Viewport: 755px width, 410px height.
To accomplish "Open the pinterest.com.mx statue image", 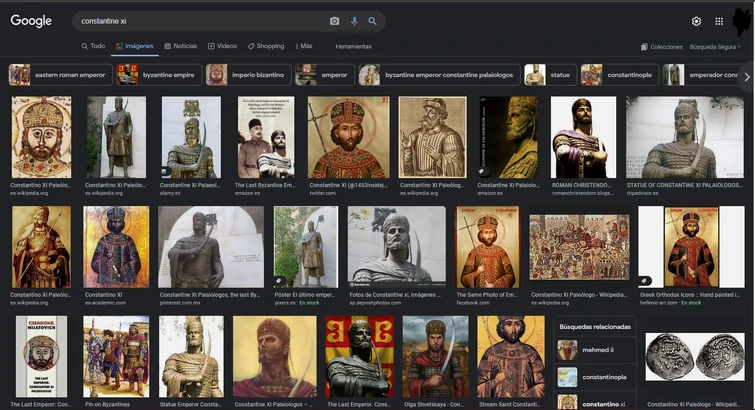I will click(x=211, y=247).
